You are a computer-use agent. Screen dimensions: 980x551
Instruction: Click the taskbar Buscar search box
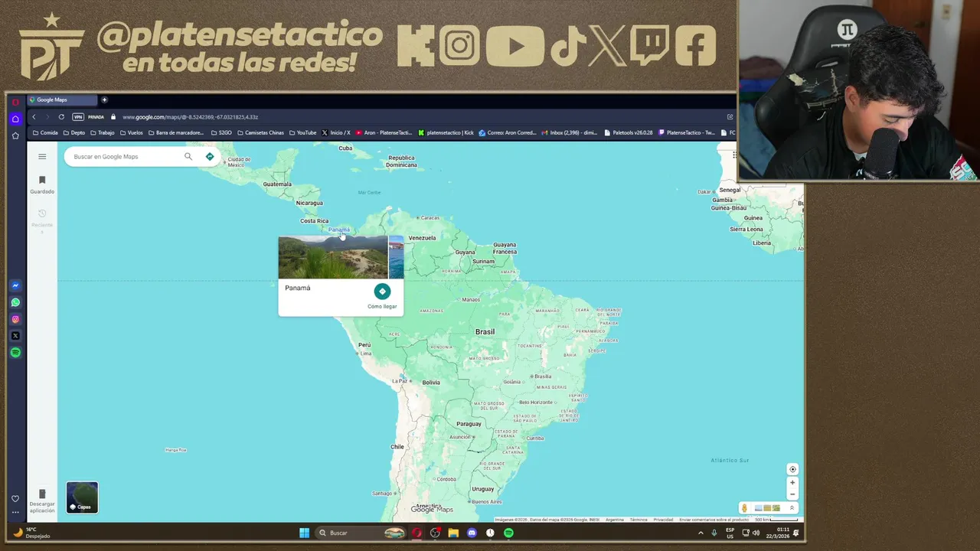click(x=361, y=533)
